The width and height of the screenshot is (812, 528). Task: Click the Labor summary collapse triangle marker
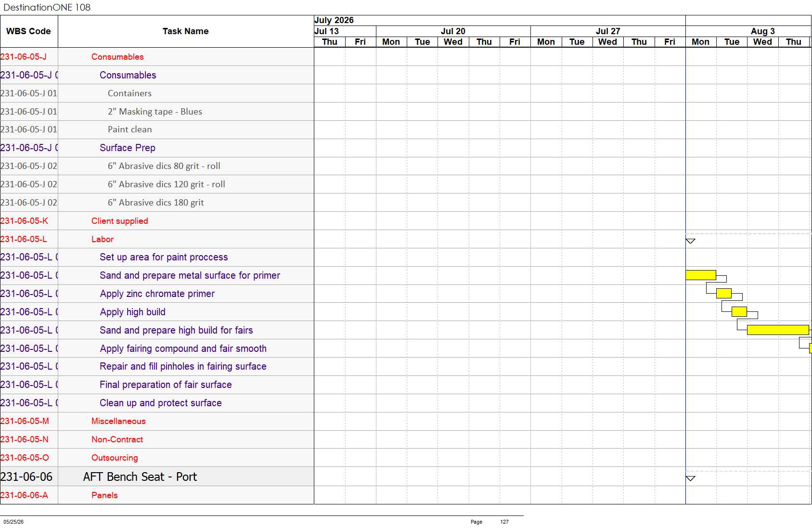(690, 241)
